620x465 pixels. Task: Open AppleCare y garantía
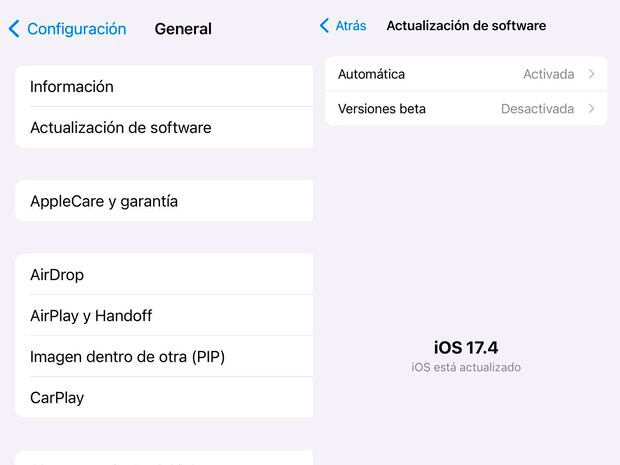[164, 201]
